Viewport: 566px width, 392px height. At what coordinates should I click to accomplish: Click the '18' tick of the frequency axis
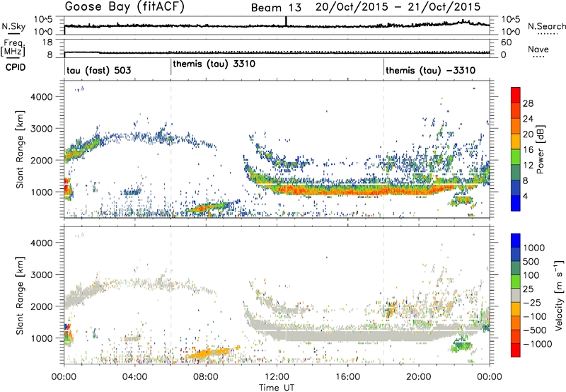(x=47, y=42)
